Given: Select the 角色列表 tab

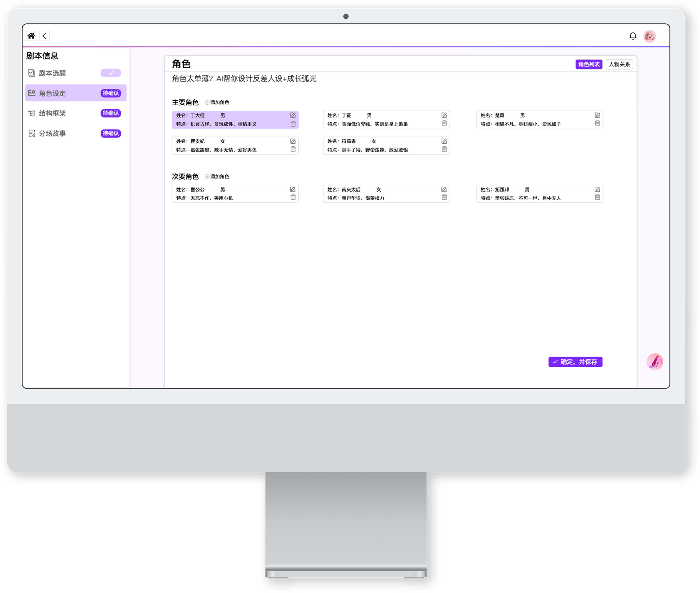Looking at the screenshot, I should 589,64.
